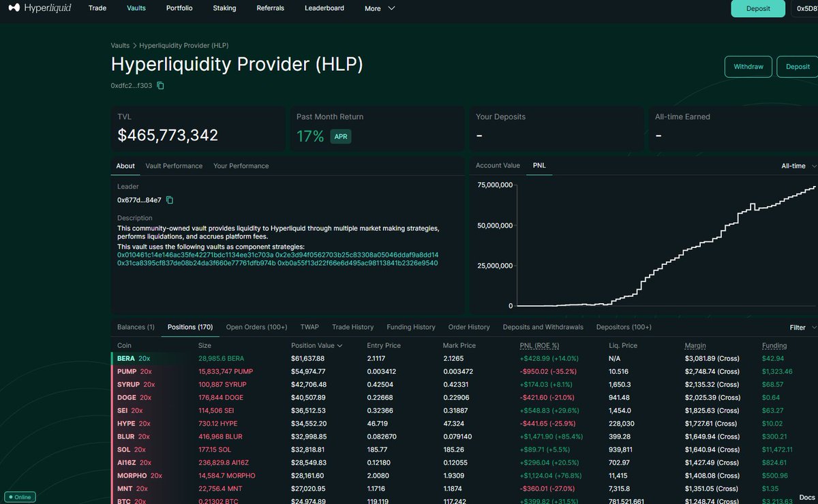818x504 pixels.
Task: Open component vault 0x31ca8395cf... link
Action: click(196, 263)
